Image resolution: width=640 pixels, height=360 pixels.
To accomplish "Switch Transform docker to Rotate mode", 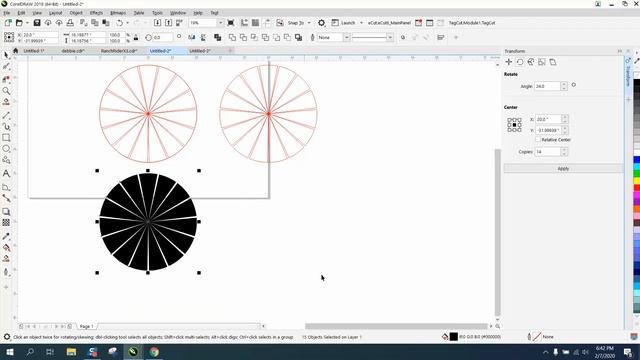I will coord(520,62).
